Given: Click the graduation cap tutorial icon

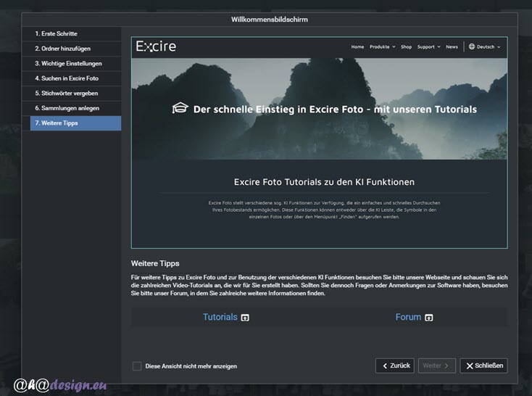Looking at the screenshot, I should coord(180,108).
